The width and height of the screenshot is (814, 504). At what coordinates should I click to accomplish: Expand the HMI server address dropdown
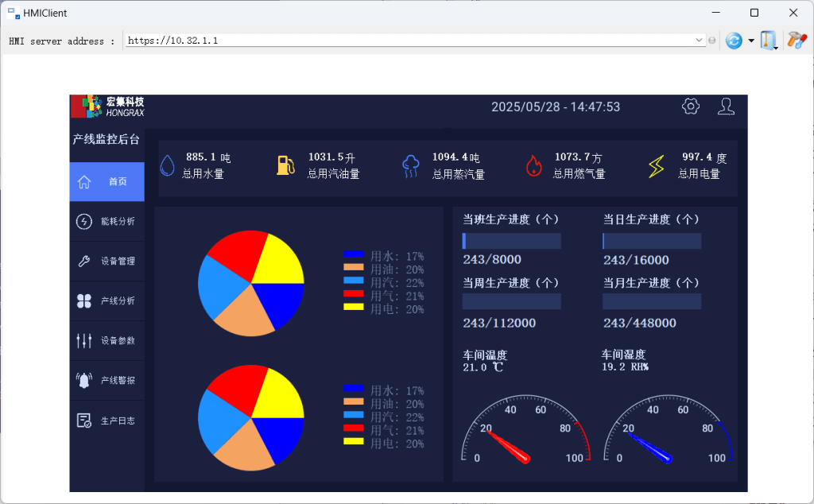point(700,41)
